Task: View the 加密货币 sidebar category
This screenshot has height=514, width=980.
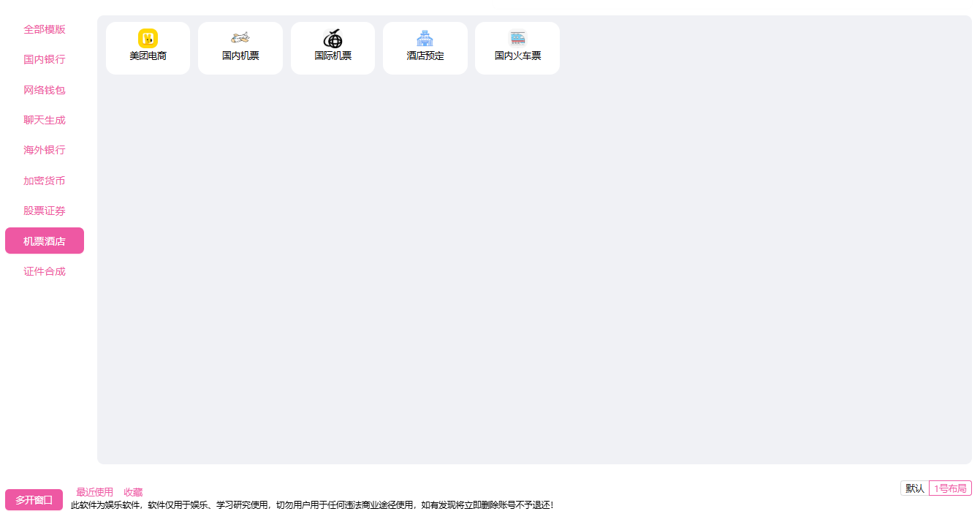Action: (x=45, y=181)
